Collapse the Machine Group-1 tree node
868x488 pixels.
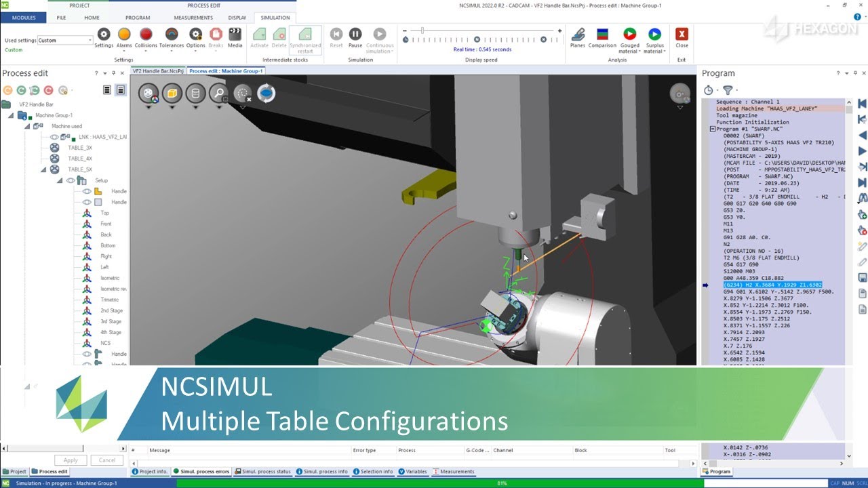[11, 115]
